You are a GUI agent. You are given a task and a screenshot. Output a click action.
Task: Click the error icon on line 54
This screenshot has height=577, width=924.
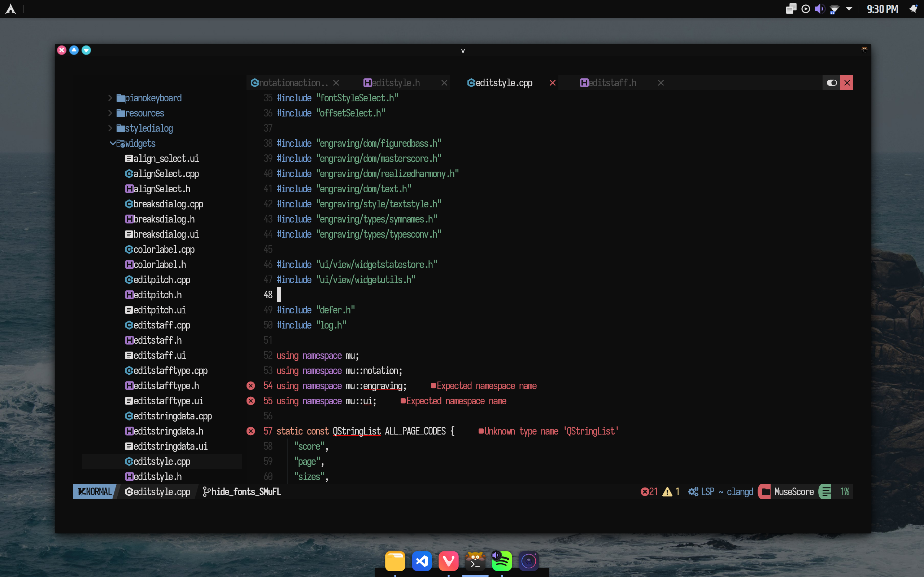250,386
